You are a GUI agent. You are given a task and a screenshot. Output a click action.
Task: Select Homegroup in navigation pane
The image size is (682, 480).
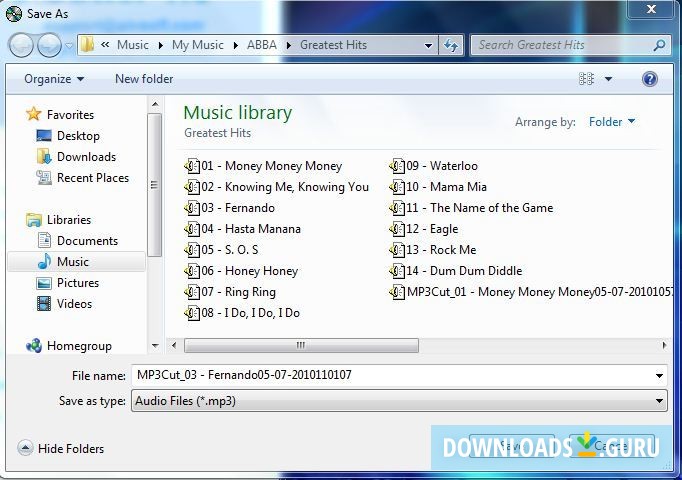tap(69, 346)
